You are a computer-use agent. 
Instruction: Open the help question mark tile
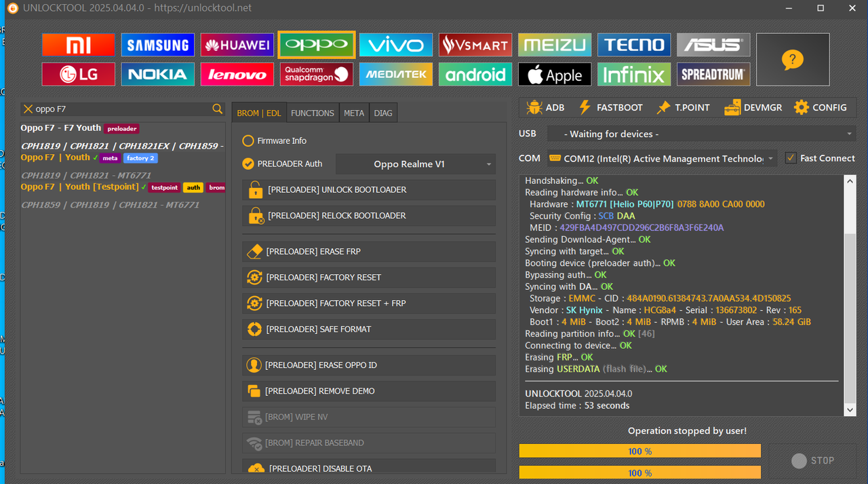pos(793,60)
